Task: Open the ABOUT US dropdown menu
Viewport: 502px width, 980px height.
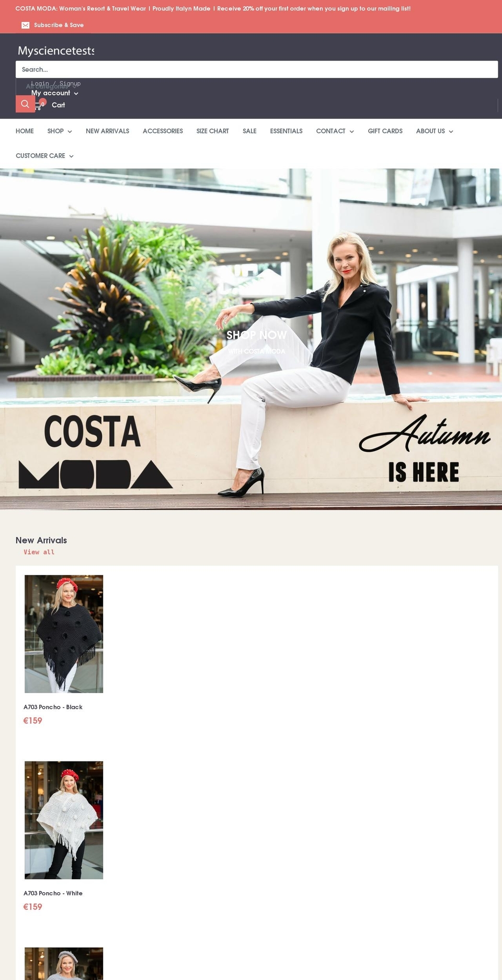Action: (435, 131)
